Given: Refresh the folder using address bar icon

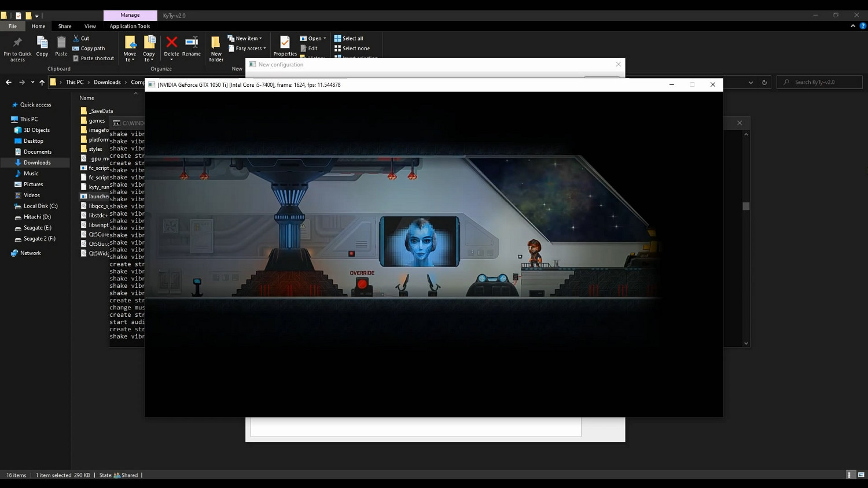Looking at the screenshot, I should coord(764,82).
